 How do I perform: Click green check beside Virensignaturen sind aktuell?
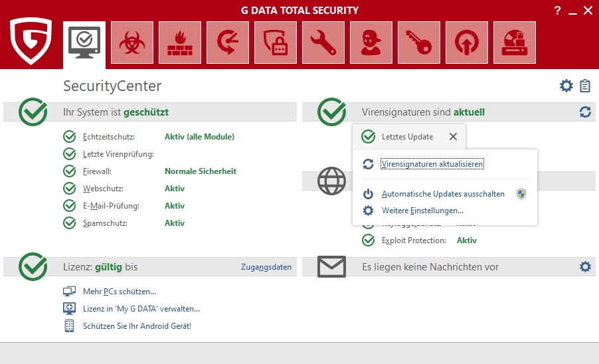point(331,112)
